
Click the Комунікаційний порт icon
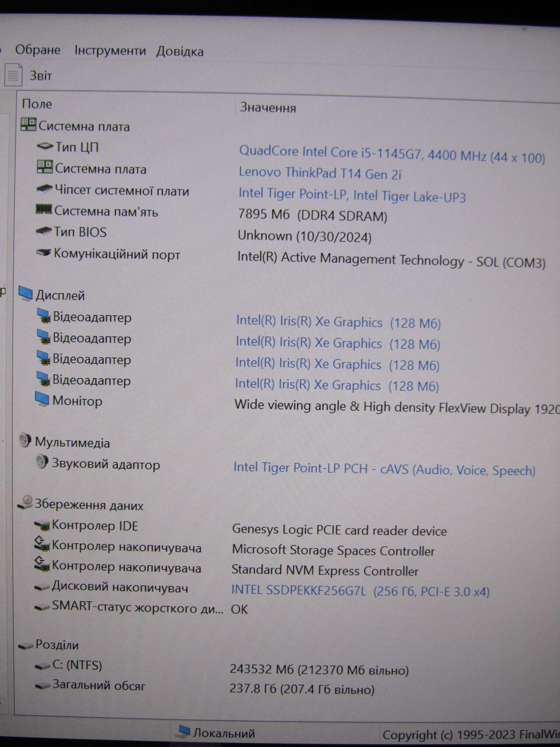[x=44, y=252]
